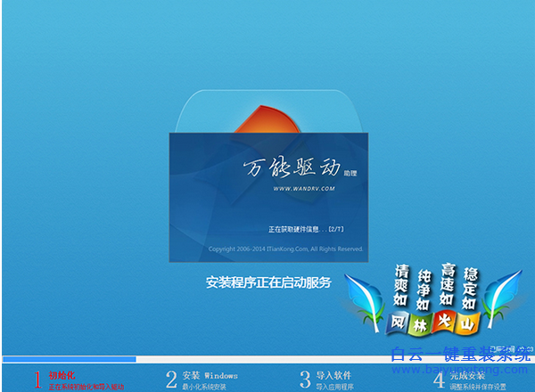
Task: Click the 清爽如 vertical slogan
Action: coord(401,283)
